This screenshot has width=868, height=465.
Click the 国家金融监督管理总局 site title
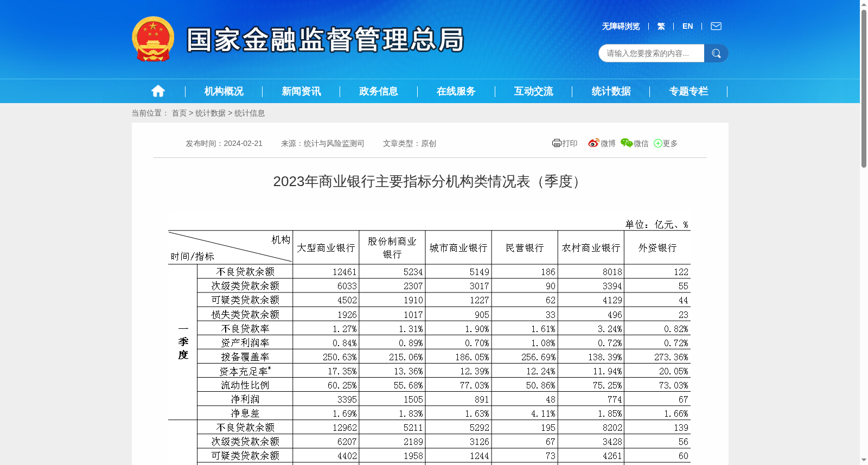point(325,40)
